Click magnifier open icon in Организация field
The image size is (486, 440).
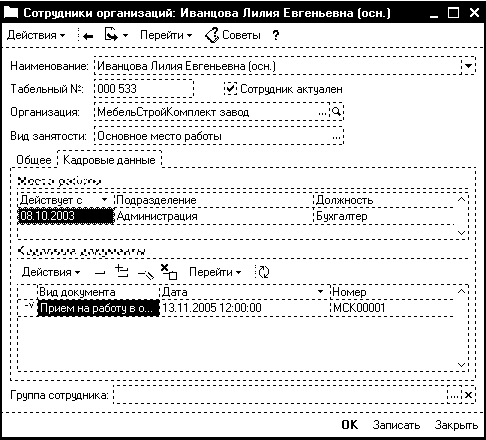pos(336,112)
